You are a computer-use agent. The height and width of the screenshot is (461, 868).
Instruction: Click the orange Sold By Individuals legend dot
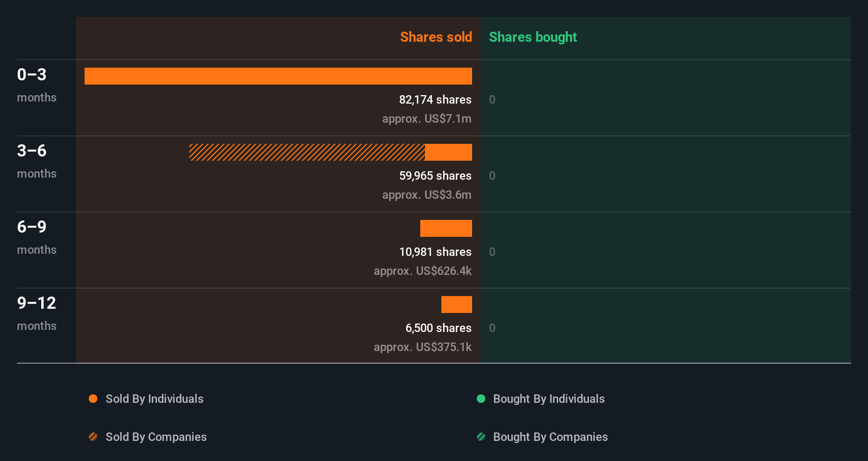93,399
